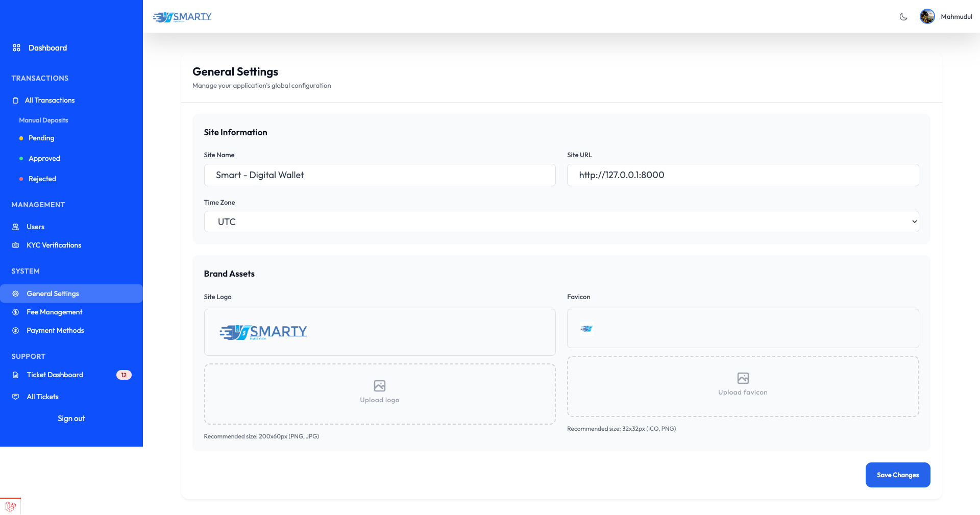This screenshot has width=980, height=515.
Task: Open Users via the people icon
Action: click(16, 227)
